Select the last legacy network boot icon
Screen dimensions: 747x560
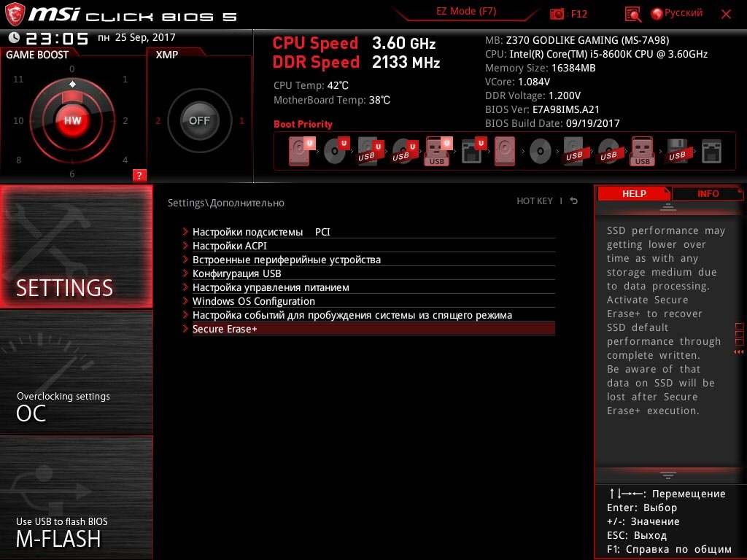pos(711,152)
